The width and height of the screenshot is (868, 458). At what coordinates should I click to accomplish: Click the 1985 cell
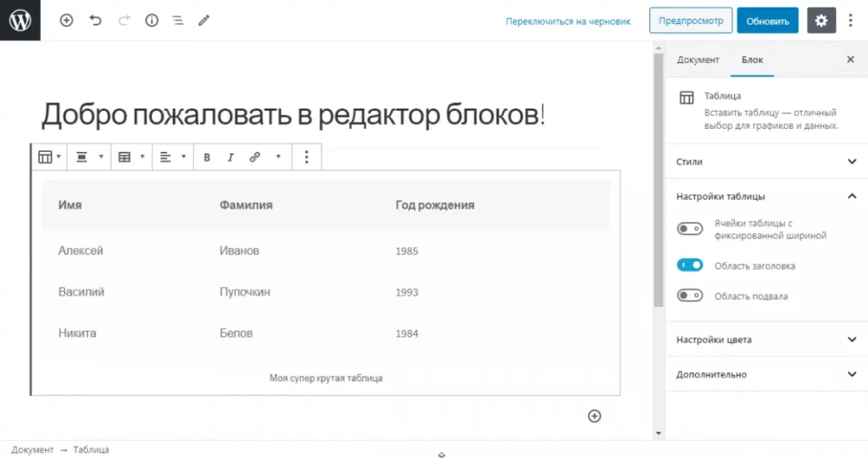[x=406, y=251]
